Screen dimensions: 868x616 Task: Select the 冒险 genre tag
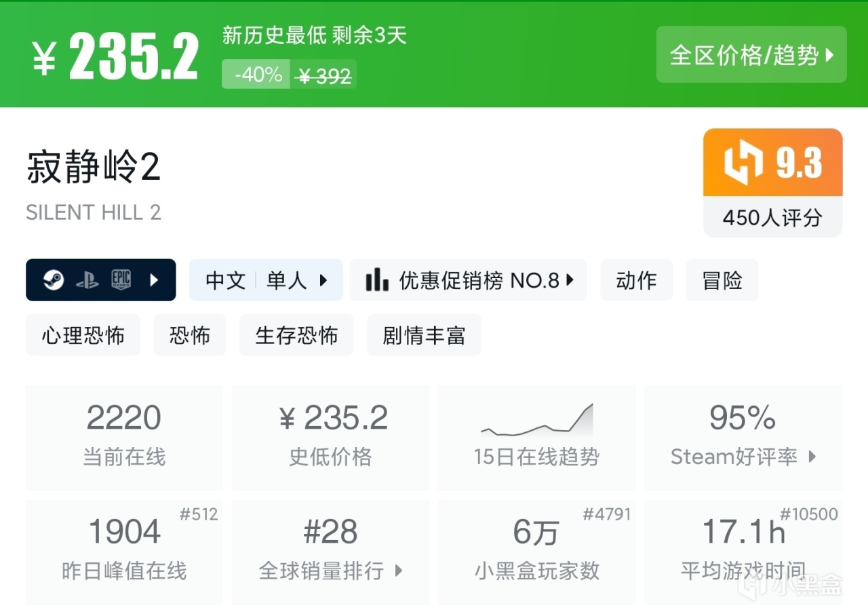point(722,280)
